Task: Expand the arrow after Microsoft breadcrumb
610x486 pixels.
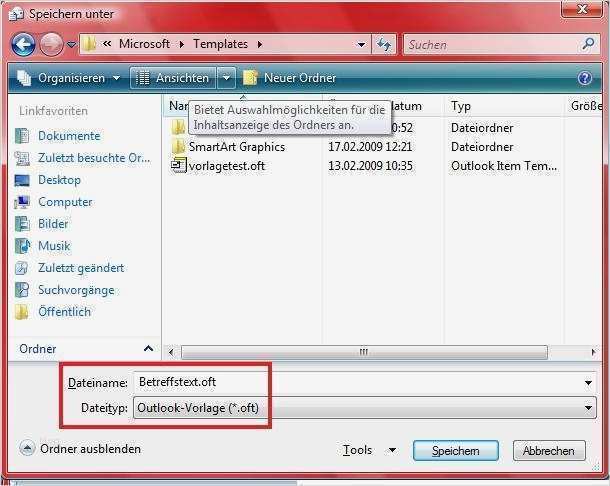Action: coord(181,44)
